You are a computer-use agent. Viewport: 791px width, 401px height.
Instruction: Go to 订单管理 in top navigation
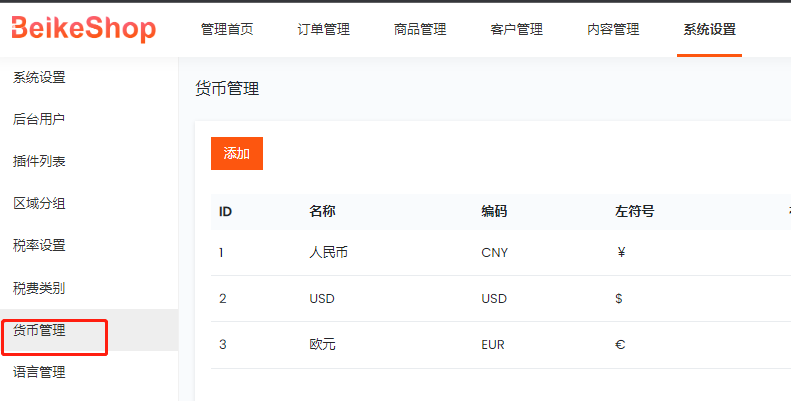(323, 29)
